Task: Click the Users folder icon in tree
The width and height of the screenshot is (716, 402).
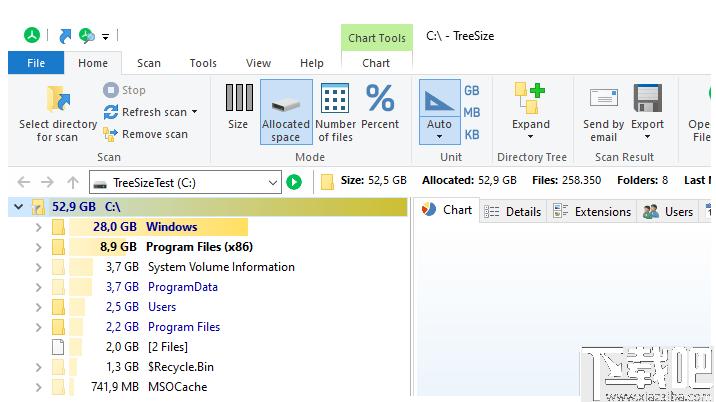Action: 58,307
